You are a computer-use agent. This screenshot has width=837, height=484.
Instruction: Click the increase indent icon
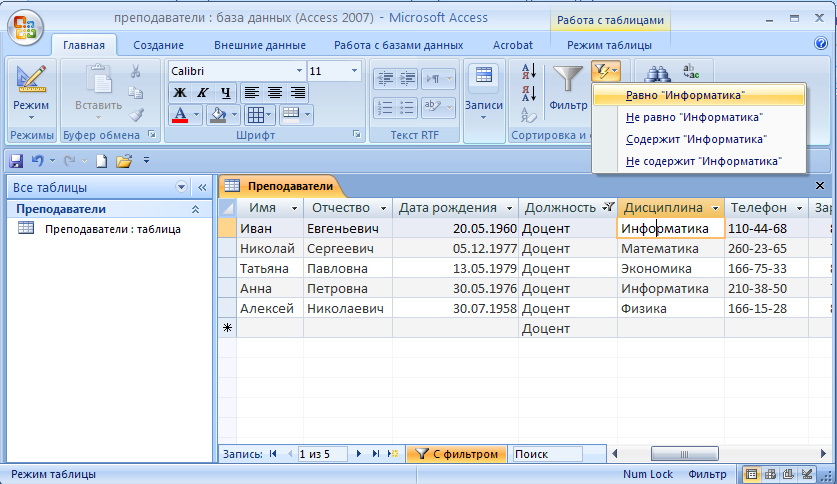407,79
